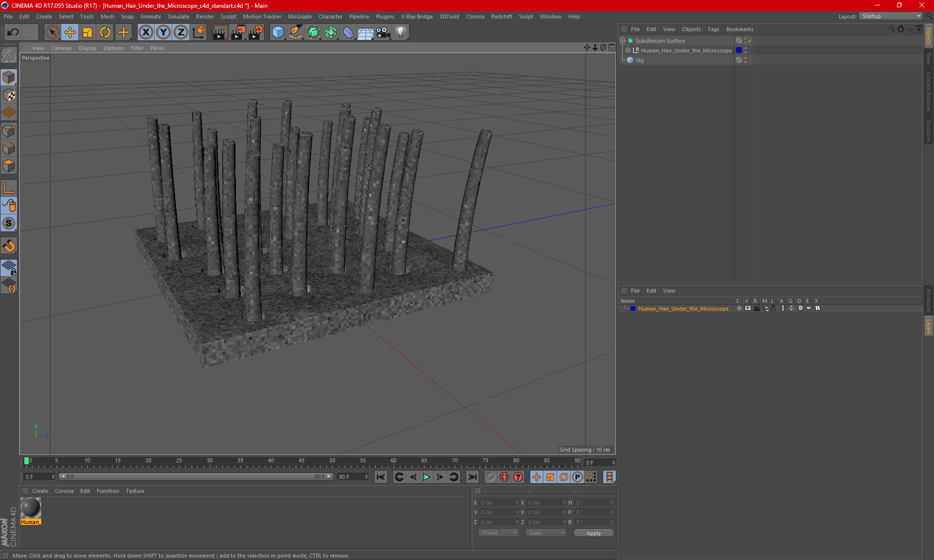The height and width of the screenshot is (560, 934).
Task: Open Object Manager Tags menu
Action: [x=713, y=29]
